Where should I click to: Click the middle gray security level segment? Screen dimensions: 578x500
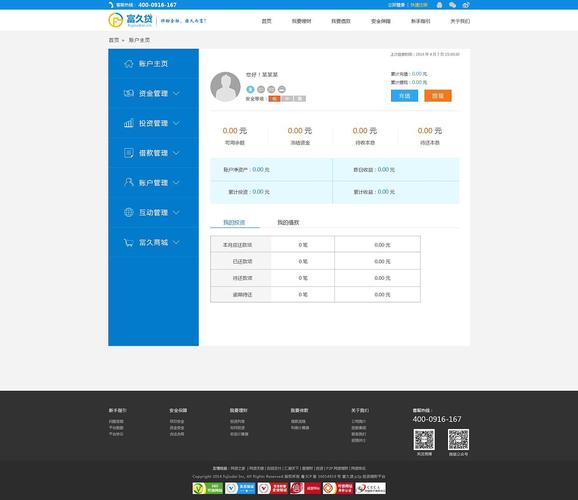[x=287, y=98]
